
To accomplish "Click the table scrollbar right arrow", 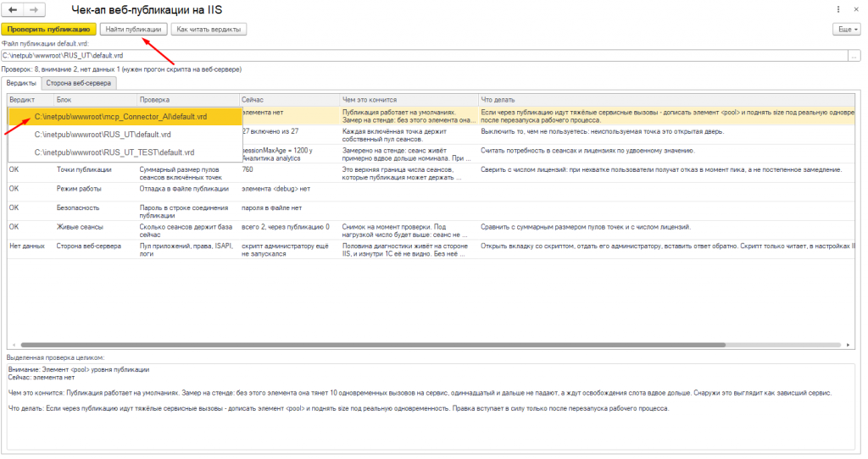I will [848, 345].
